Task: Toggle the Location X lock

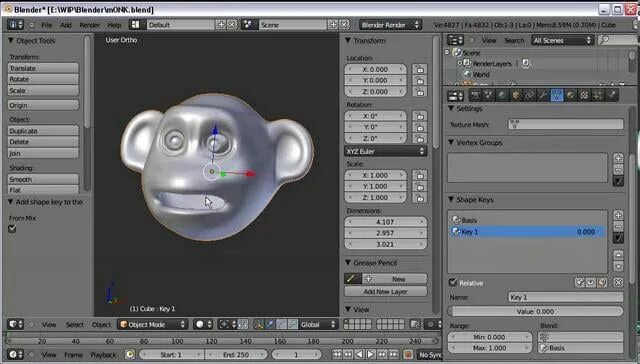Action: click(420, 69)
